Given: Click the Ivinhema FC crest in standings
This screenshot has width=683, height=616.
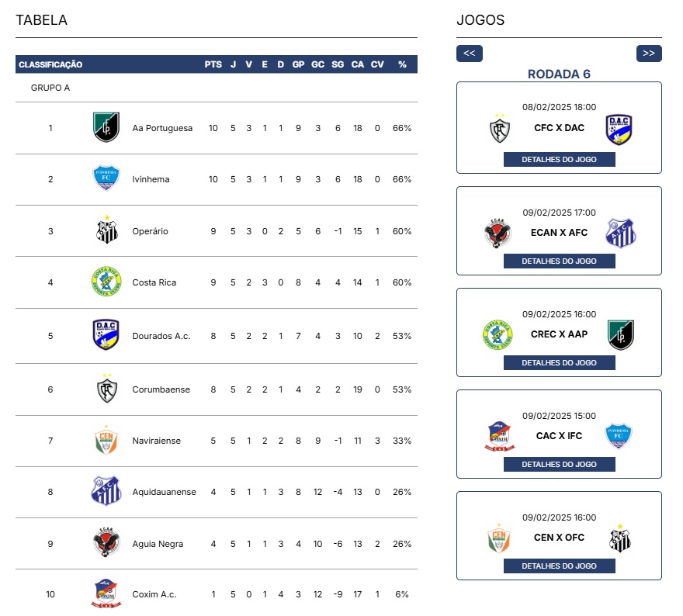Looking at the screenshot, I should tap(106, 178).
